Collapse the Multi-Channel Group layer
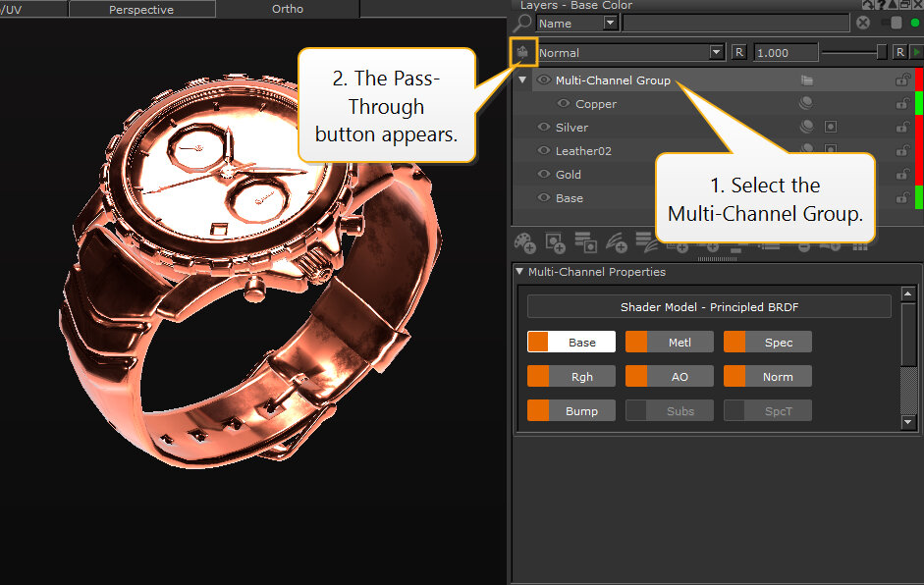The height and width of the screenshot is (585, 924). pyautogui.click(x=522, y=80)
